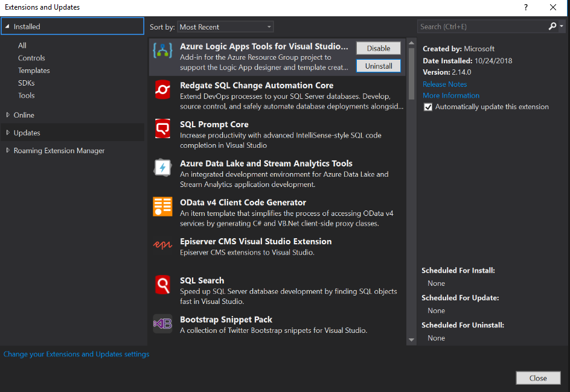Click the extension list scroll up arrow
Screen dimensions: 570x392
[x=411, y=43]
